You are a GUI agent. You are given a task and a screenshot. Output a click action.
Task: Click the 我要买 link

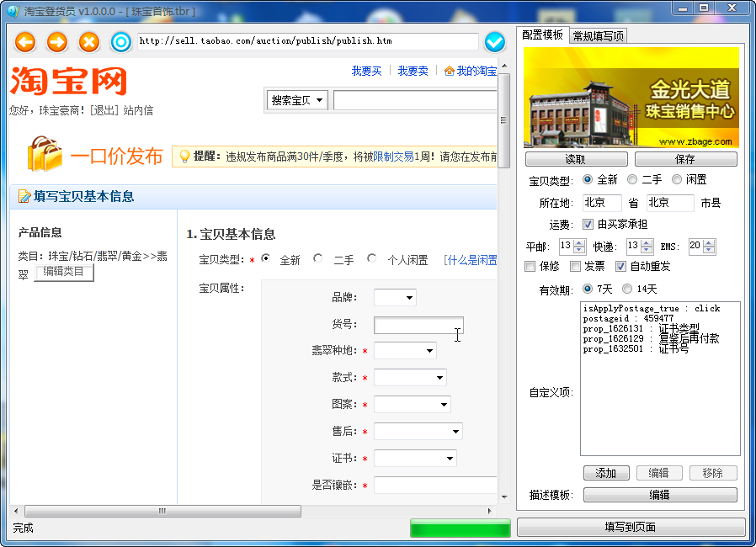(x=366, y=71)
